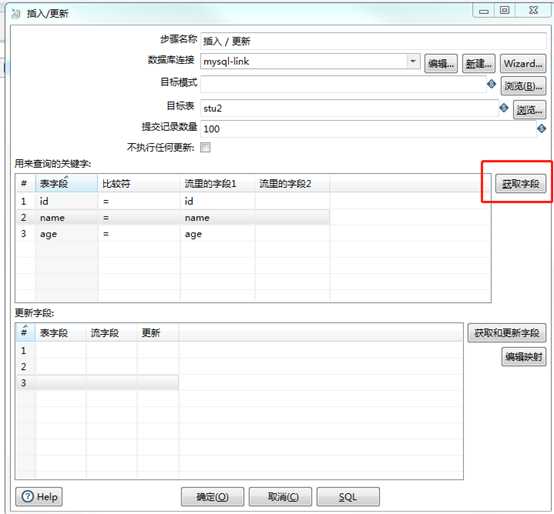Click the 流里的字段2 column header
Image resolution: width=554 pixels, height=514 pixels.
coord(293,184)
